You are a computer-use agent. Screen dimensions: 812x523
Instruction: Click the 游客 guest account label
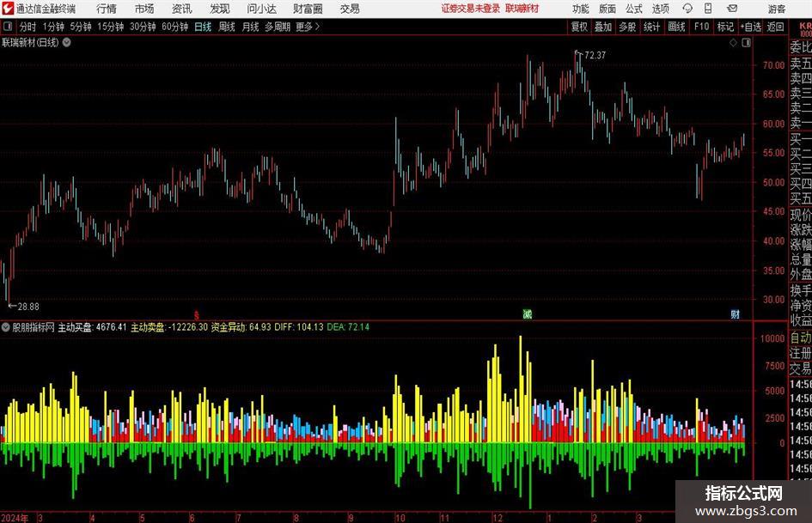click(776, 9)
